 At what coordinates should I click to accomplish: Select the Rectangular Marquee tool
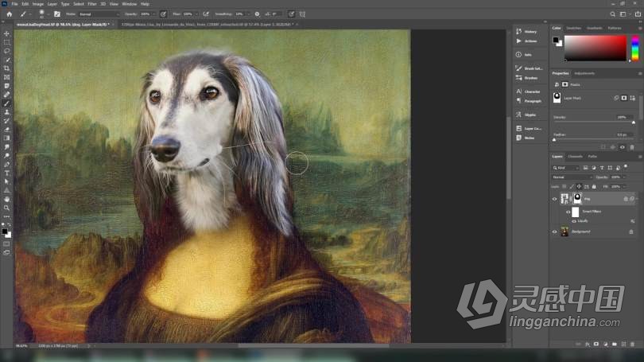coord(6,42)
